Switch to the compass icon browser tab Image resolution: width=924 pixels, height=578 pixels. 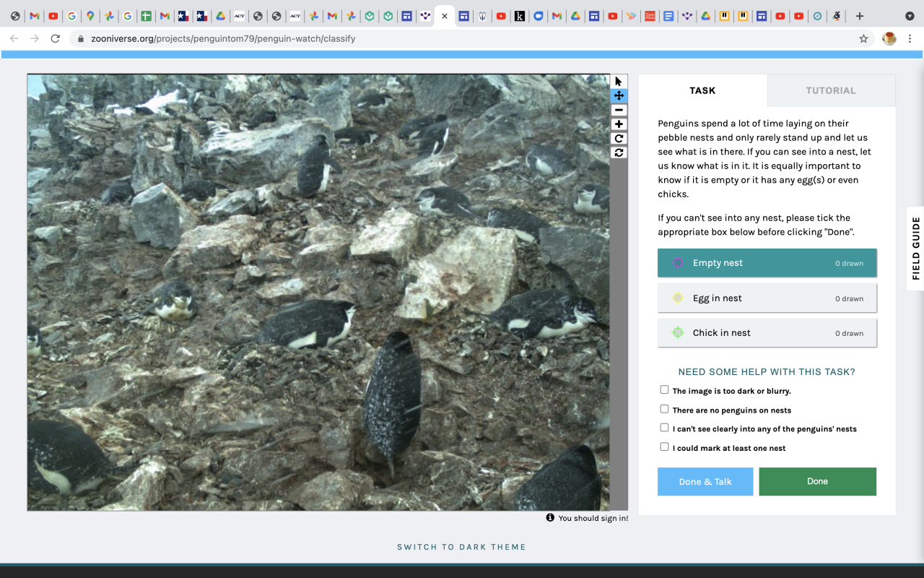tap(817, 16)
